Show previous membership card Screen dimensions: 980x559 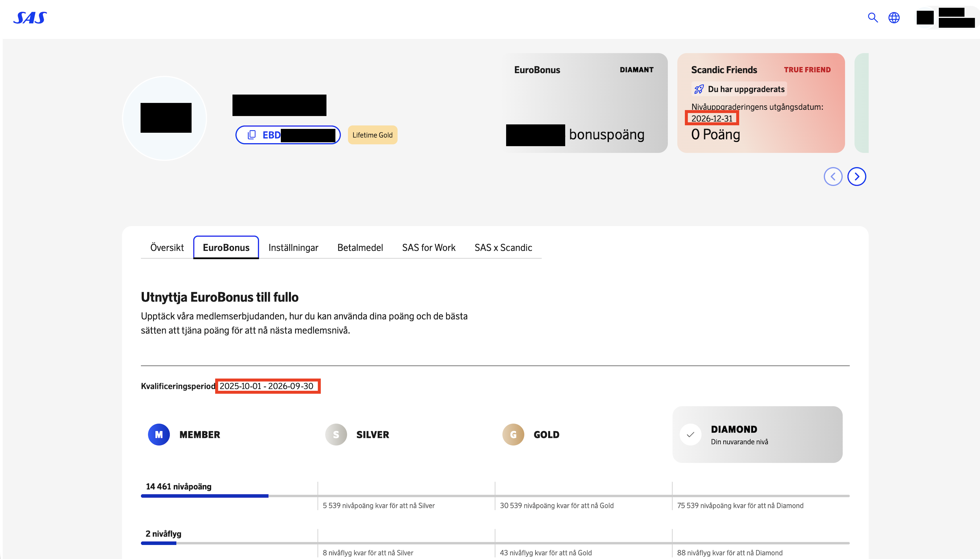point(833,177)
